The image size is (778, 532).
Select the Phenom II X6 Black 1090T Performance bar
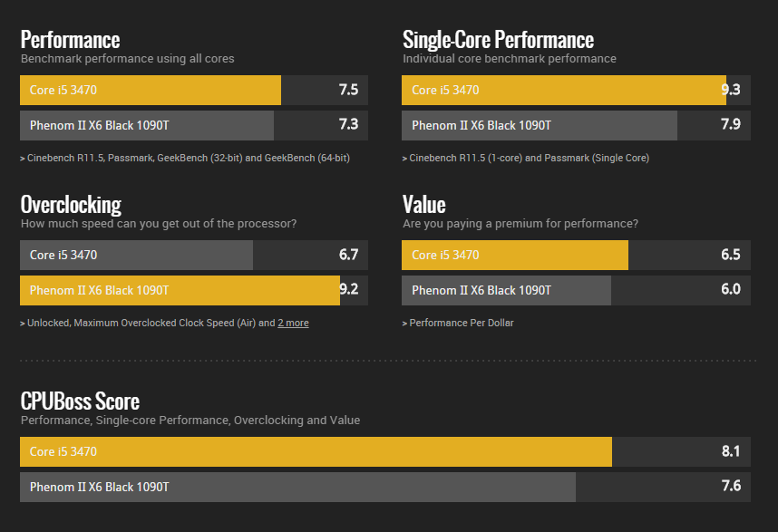pos(194,125)
